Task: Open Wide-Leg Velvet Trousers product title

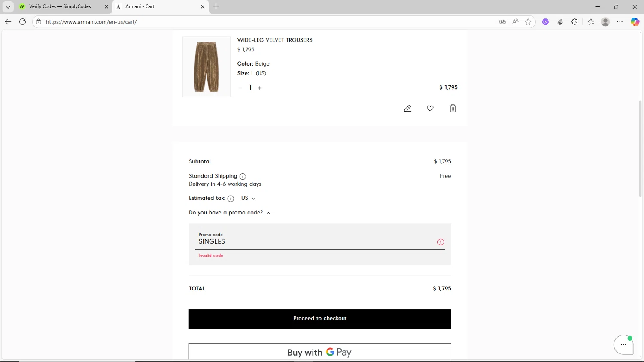Action: (275, 40)
